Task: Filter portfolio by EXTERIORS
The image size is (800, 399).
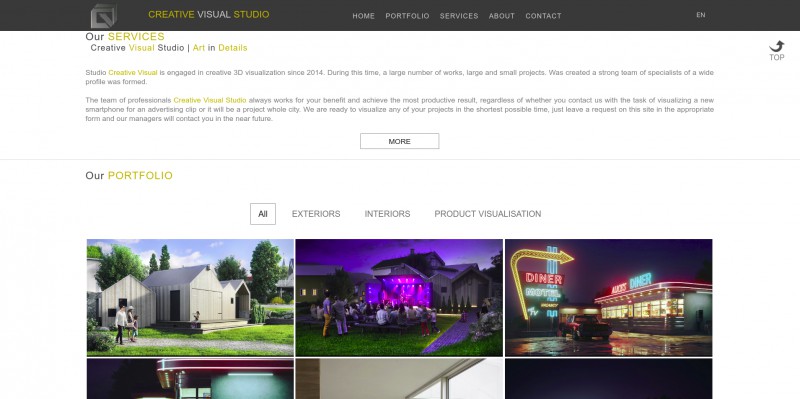Action: [316, 214]
